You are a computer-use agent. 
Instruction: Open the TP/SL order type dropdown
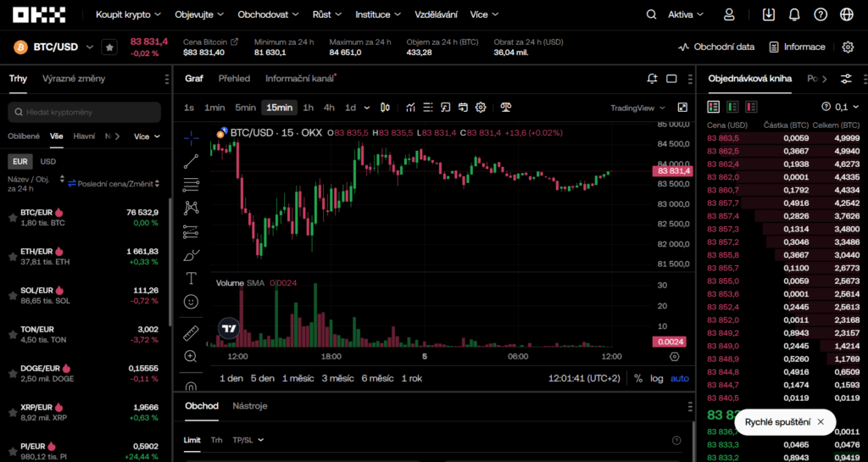tap(248, 440)
